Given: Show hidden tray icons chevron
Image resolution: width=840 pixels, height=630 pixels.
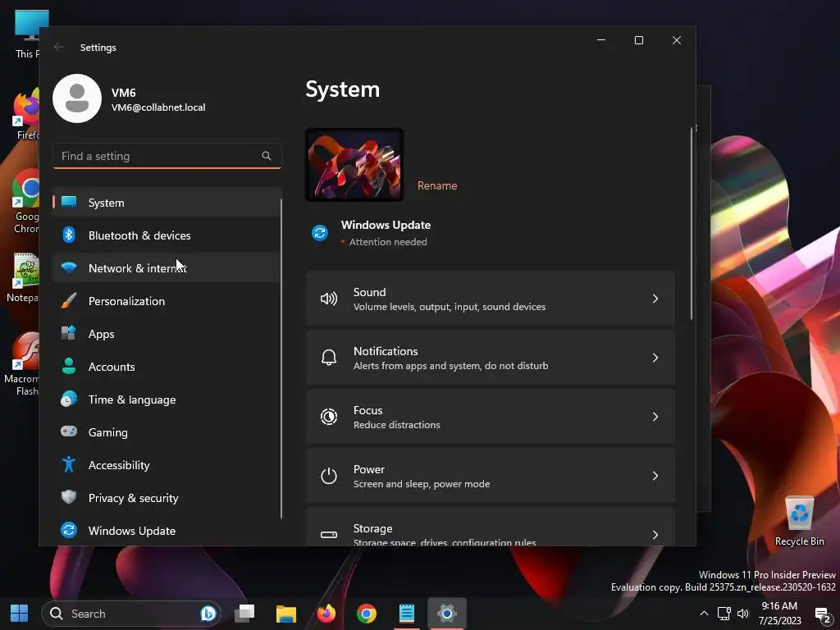Looking at the screenshot, I should point(704,614).
